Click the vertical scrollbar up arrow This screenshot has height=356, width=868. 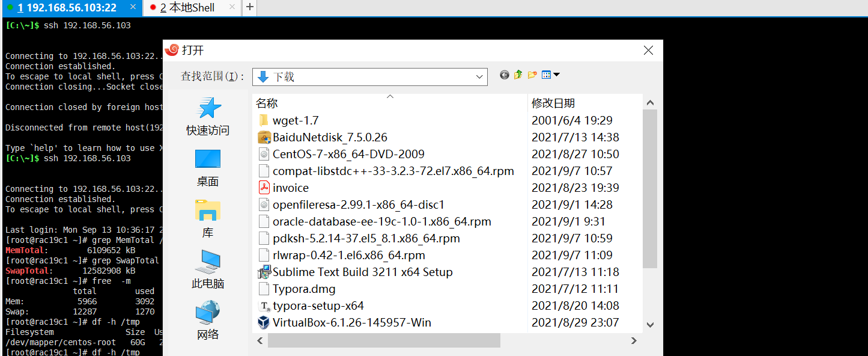[650, 103]
